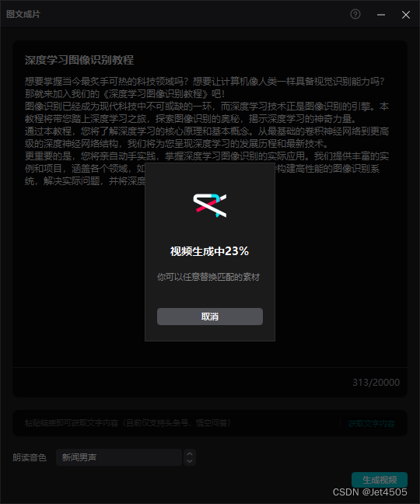The image size is (420, 504).
Task: Click the up chevron beside 新闻男声
Action: (190, 454)
